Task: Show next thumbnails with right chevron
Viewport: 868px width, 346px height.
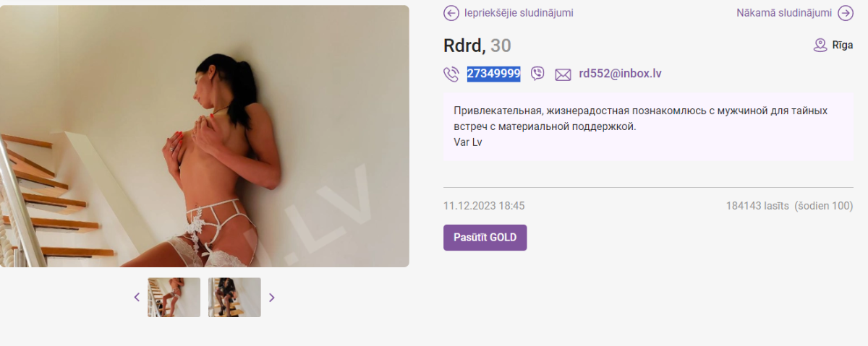Action: [272, 297]
